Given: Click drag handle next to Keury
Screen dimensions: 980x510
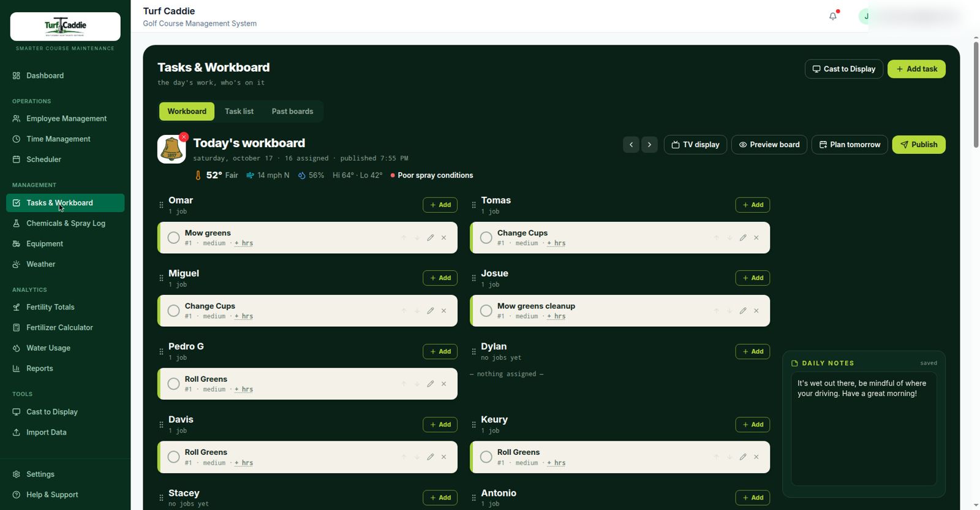Looking at the screenshot, I should click(x=473, y=424).
